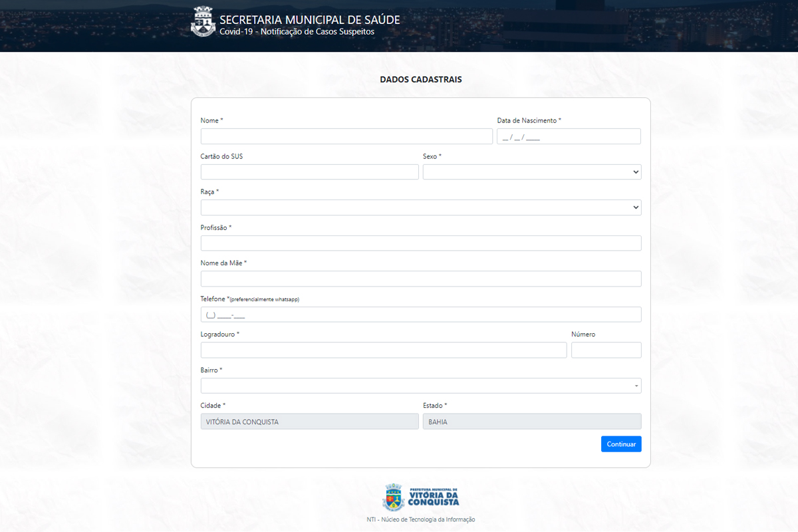Viewport: 798px width, 532px height.
Task: Click the disabled Cidade field
Action: [x=309, y=422]
